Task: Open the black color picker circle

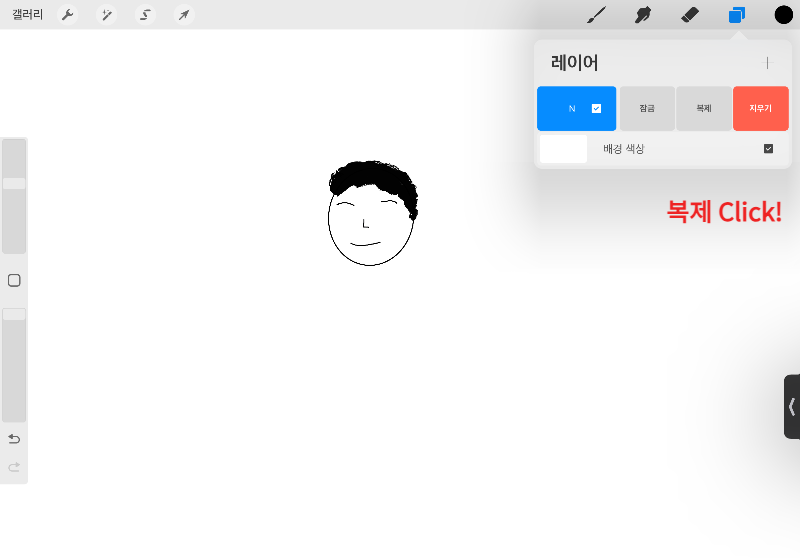Action: 784,15
